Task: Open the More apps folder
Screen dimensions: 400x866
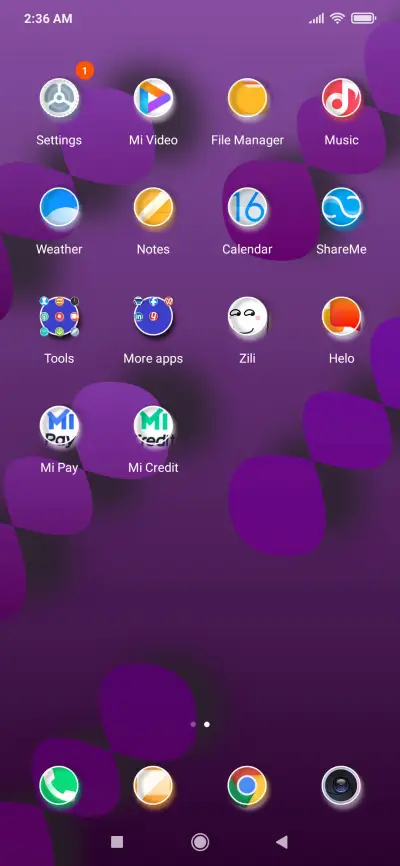Action: (x=153, y=316)
